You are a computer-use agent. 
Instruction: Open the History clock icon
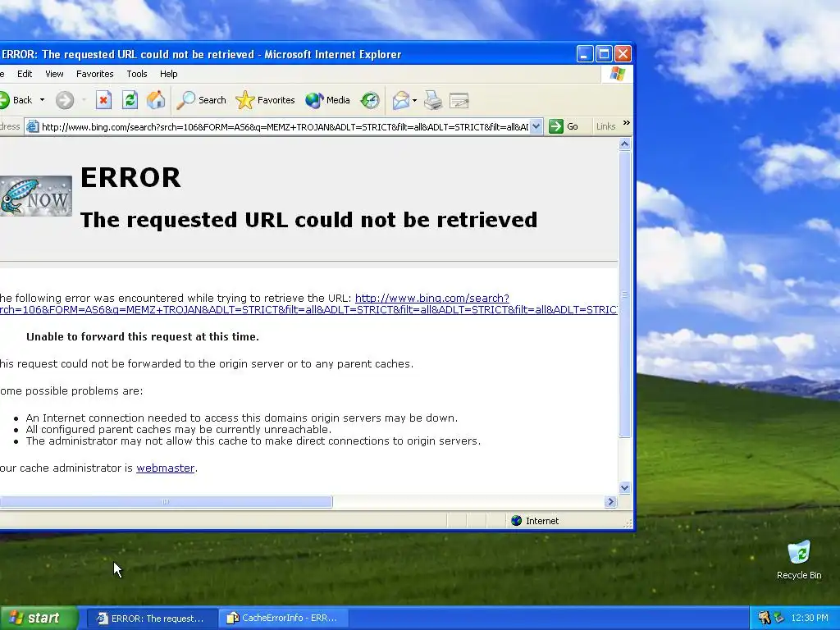pyautogui.click(x=370, y=100)
